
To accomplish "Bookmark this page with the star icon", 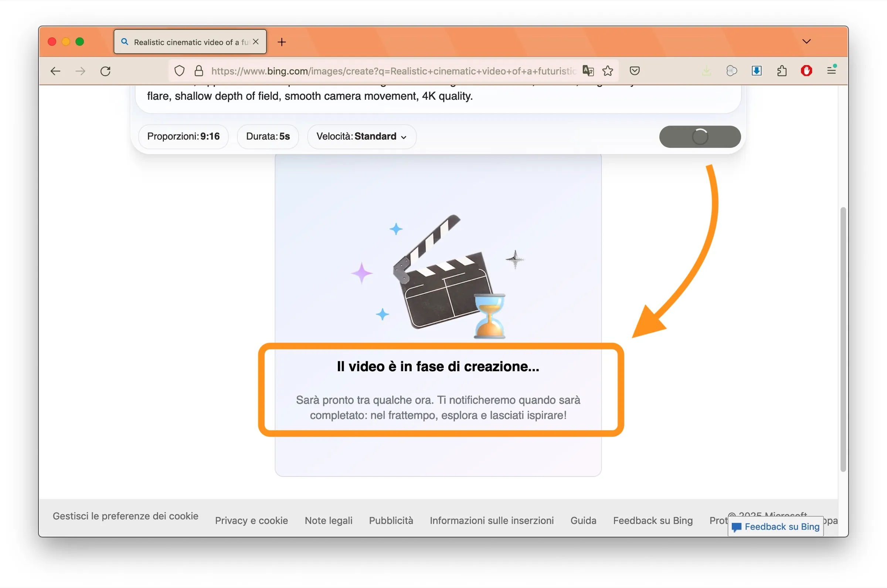I will (608, 71).
